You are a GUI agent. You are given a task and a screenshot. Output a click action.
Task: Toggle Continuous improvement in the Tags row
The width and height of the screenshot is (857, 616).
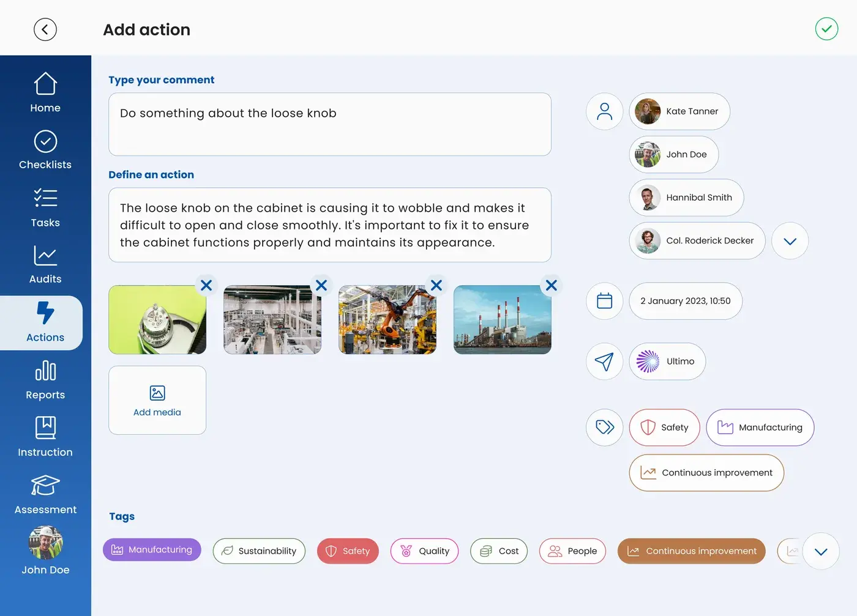tap(692, 551)
